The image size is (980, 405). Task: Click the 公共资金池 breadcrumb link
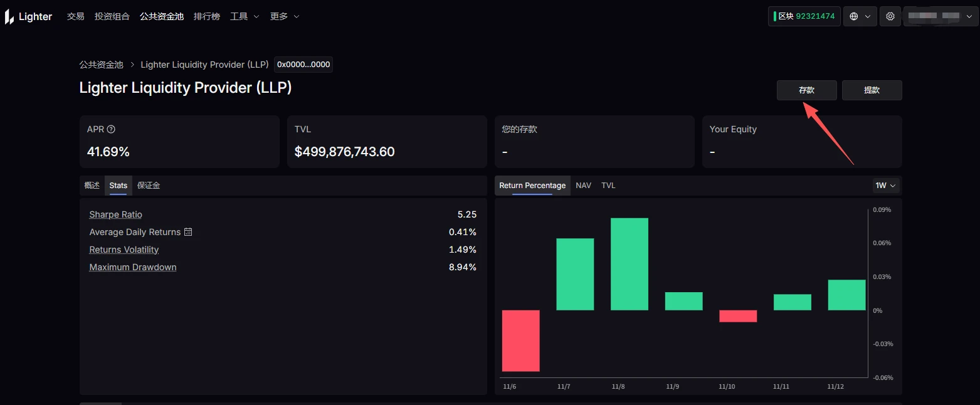(x=101, y=65)
